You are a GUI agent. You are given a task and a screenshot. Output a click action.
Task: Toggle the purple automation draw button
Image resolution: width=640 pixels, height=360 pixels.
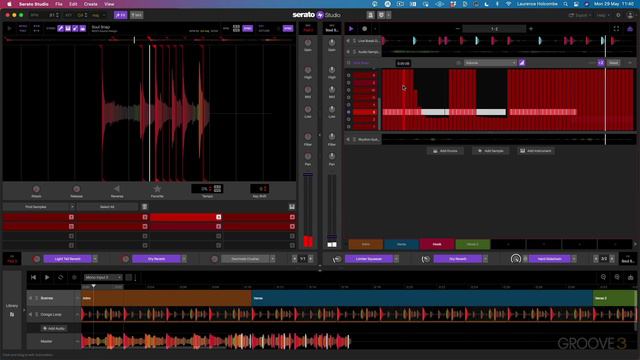(522, 63)
